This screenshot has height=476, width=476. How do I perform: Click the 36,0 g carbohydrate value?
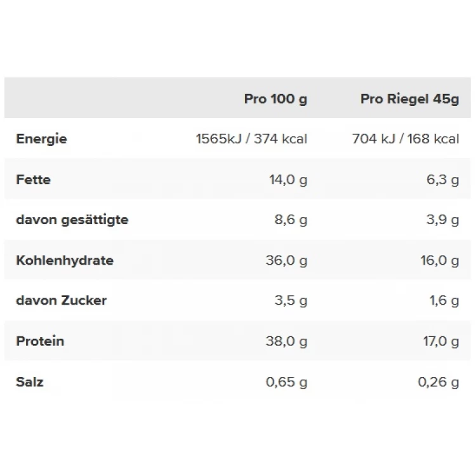pyautogui.click(x=287, y=260)
